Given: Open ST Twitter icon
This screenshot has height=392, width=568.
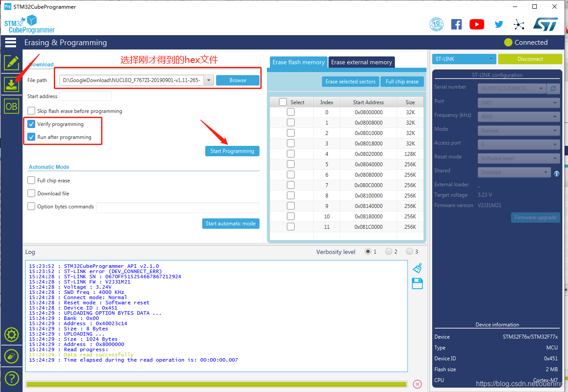Looking at the screenshot, I should pyautogui.click(x=499, y=24).
